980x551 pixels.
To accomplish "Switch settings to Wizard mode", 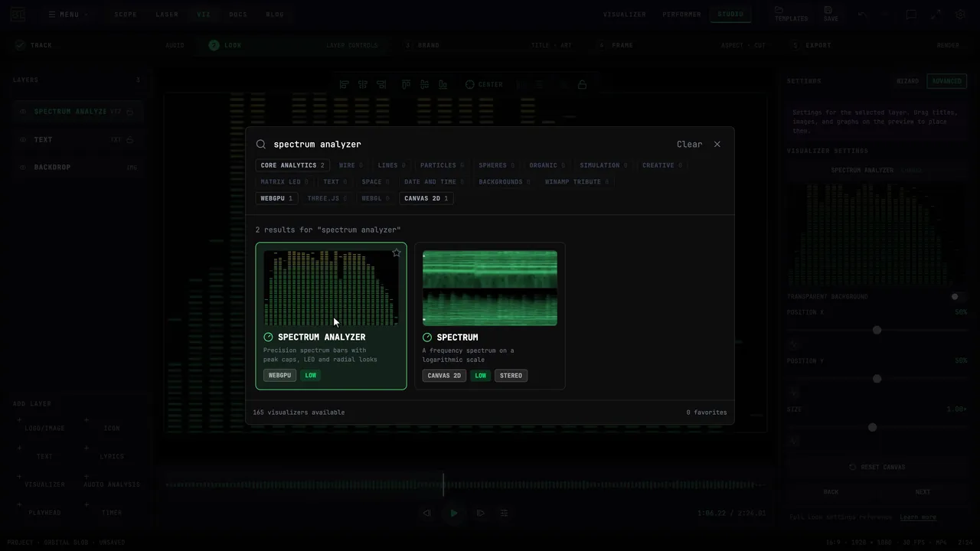I will pos(908,81).
